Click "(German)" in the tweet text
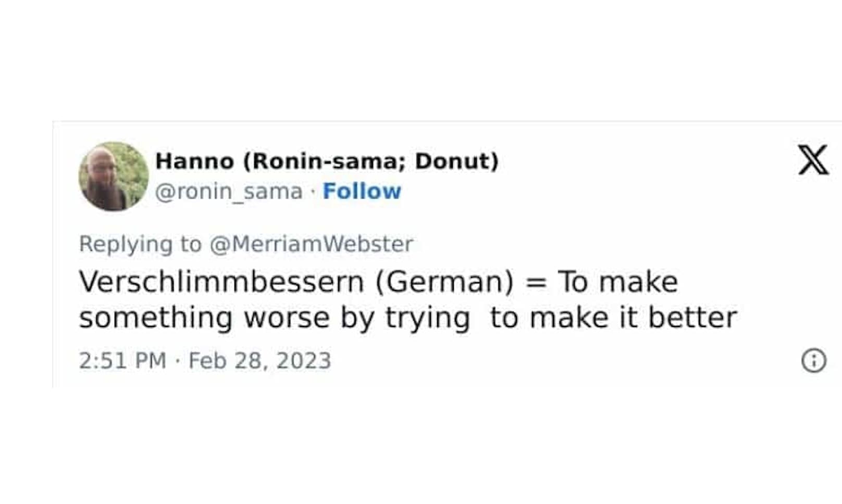Viewport: 842px width, 504px height. 444,282
